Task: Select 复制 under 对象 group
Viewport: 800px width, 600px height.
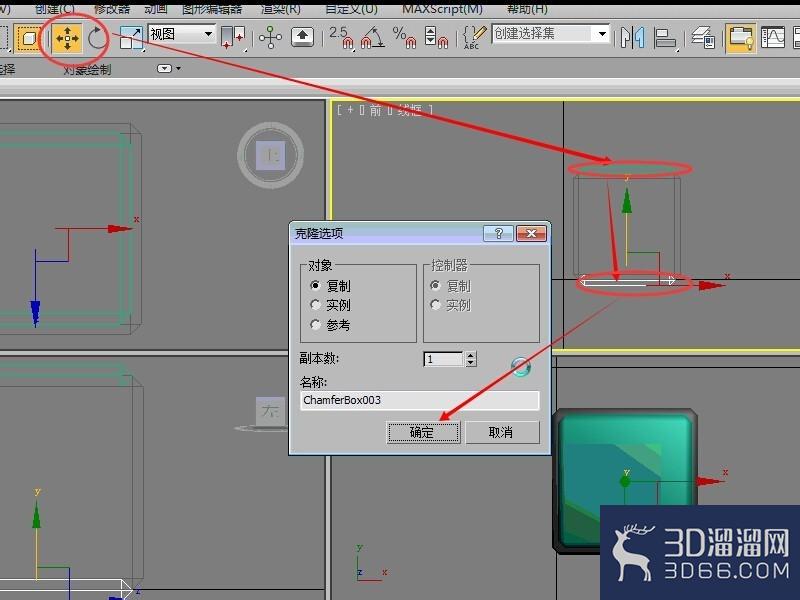Action: tap(330, 286)
